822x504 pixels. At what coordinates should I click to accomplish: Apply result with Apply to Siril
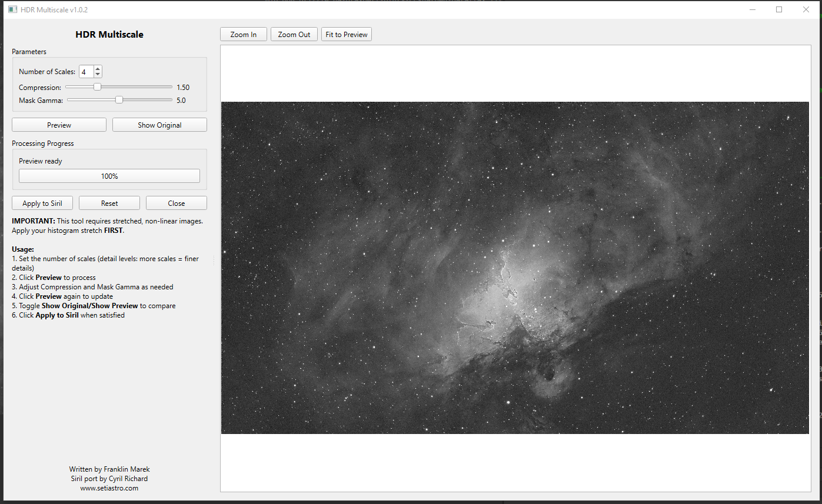coord(42,203)
